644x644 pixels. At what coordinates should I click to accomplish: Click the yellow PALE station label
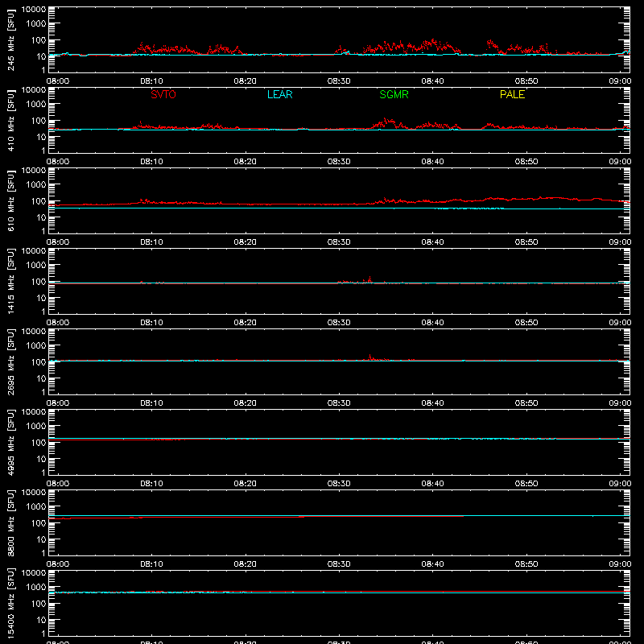pyautogui.click(x=512, y=94)
